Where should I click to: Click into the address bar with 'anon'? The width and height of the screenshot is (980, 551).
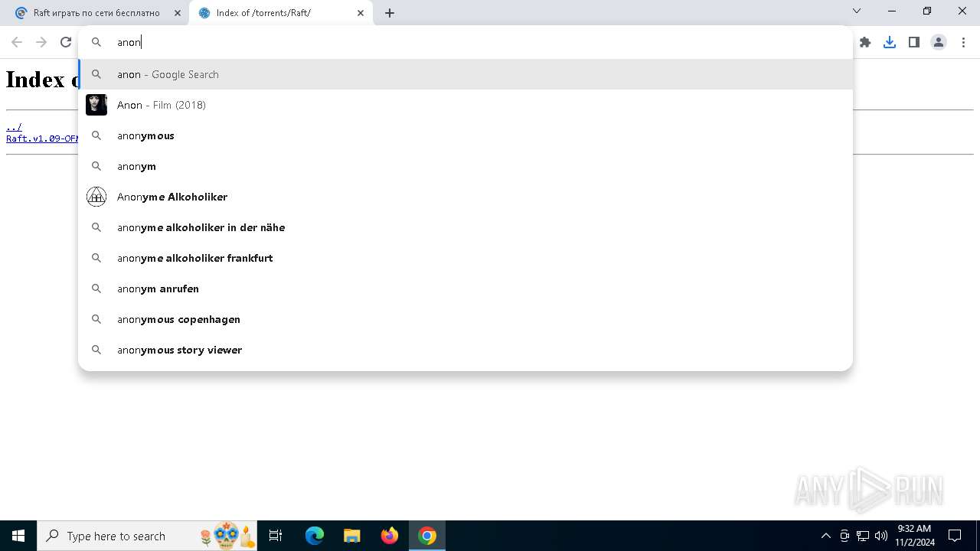point(465,42)
